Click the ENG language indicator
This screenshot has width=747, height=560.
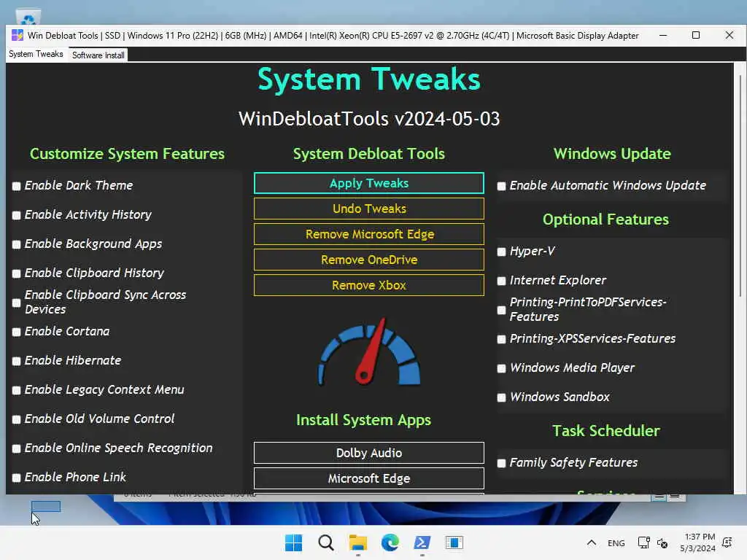(x=616, y=542)
